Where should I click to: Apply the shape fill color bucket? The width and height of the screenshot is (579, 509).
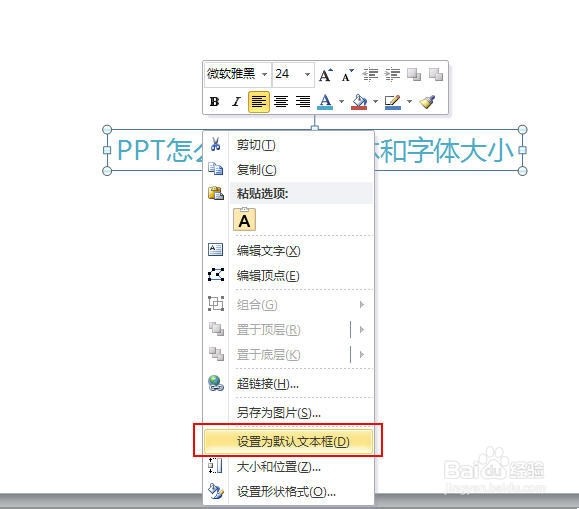[x=359, y=102]
